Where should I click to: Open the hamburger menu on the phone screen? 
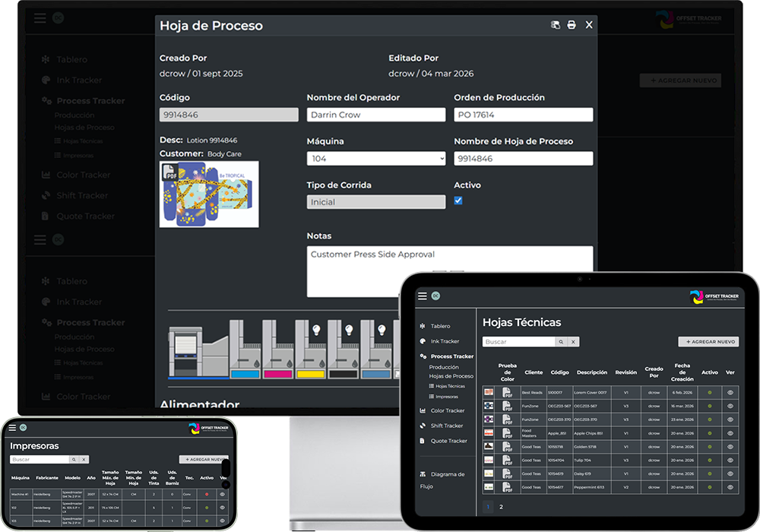tap(12, 427)
